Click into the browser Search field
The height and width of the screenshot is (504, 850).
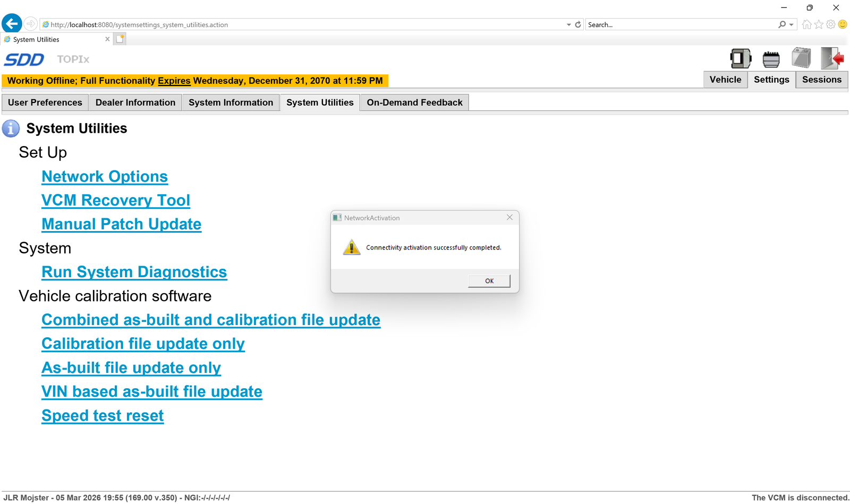(x=680, y=24)
